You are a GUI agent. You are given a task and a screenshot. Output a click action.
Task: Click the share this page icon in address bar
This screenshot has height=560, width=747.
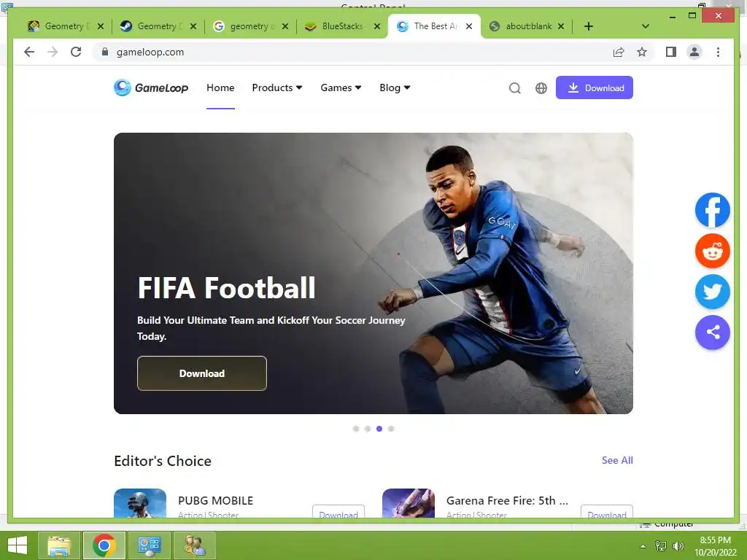(x=619, y=52)
